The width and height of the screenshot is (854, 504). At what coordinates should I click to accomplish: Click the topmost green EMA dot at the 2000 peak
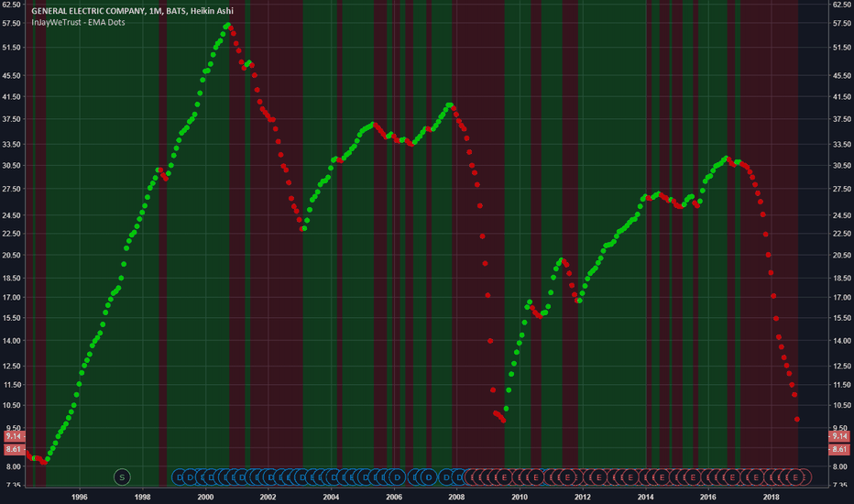227,25
